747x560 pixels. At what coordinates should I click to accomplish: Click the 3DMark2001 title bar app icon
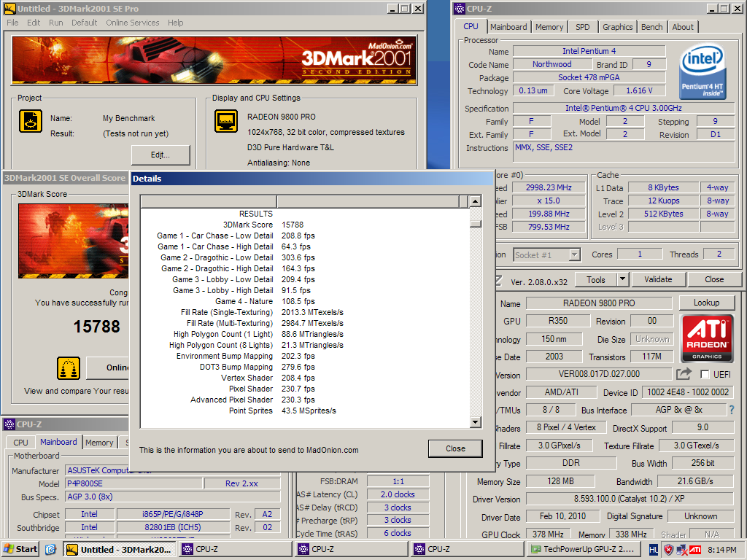pos(9,9)
